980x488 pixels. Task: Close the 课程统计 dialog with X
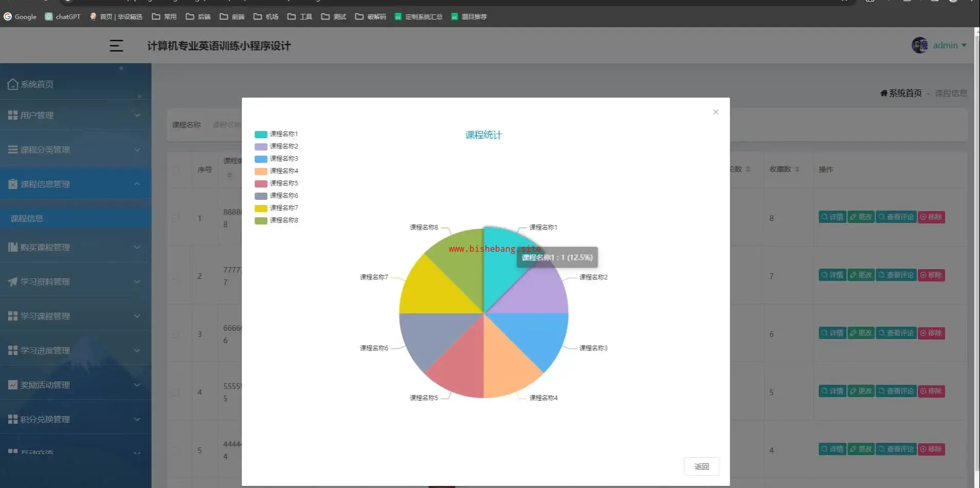pos(715,112)
